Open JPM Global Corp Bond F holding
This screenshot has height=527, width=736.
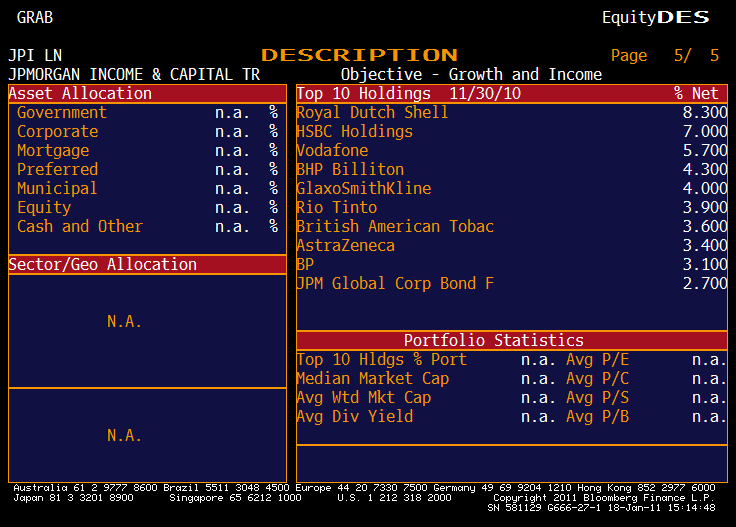point(395,284)
